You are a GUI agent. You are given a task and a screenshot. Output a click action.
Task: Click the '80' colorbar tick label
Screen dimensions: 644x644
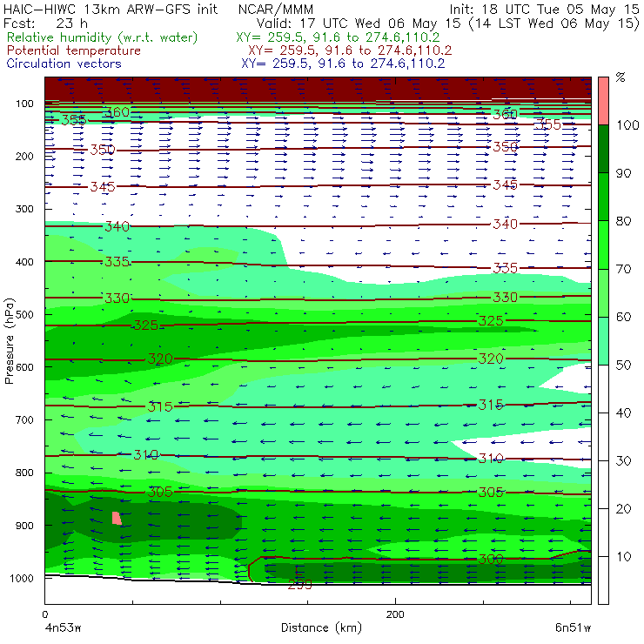coord(623,221)
